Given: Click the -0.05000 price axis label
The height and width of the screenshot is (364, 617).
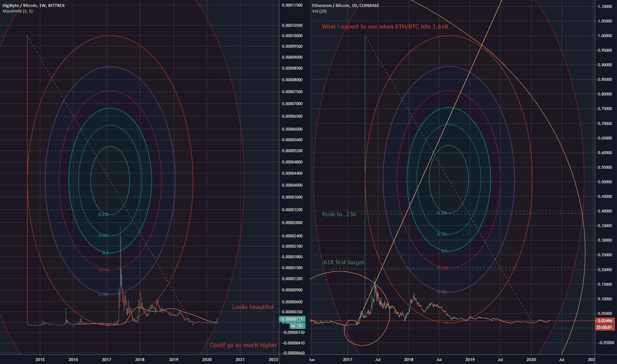Looking at the screenshot, I should (606, 343).
